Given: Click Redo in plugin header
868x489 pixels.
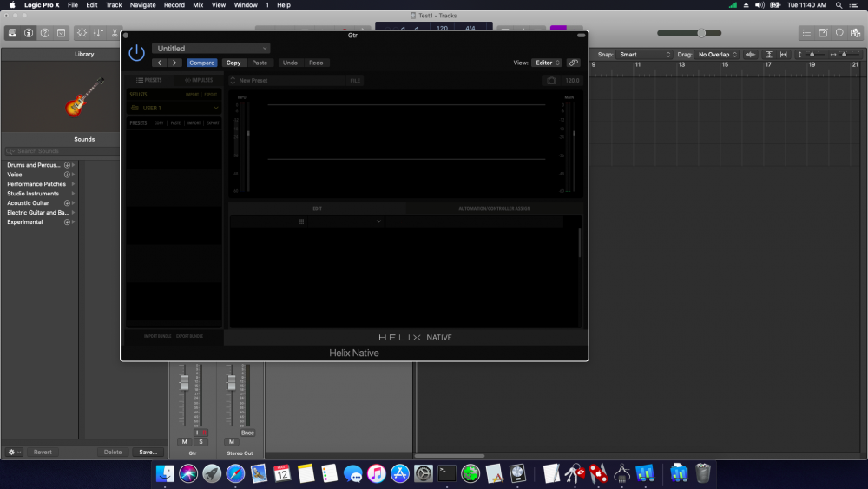Looking at the screenshot, I should coord(316,63).
